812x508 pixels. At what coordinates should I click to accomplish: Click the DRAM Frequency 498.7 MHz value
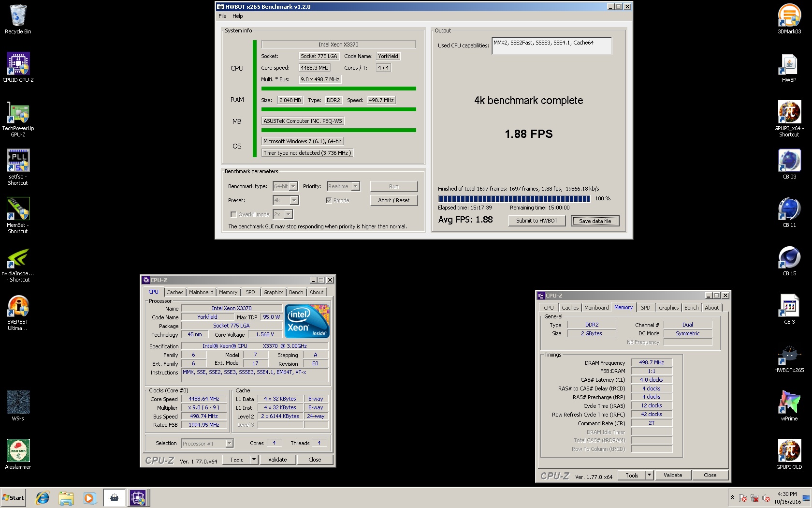click(x=652, y=362)
